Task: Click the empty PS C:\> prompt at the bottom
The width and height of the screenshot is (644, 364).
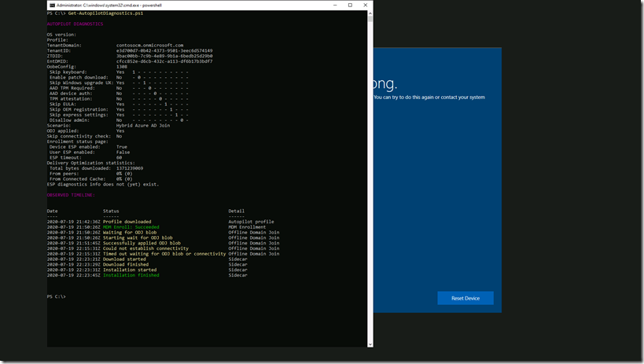Action: click(x=57, y=296)
